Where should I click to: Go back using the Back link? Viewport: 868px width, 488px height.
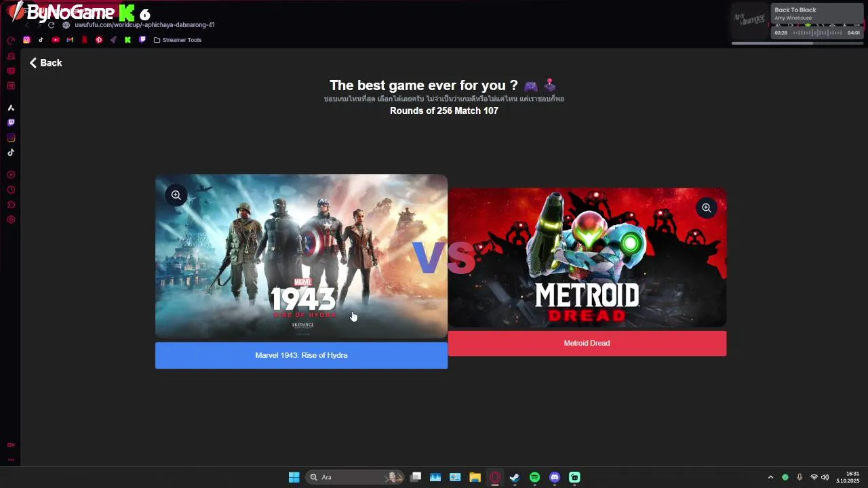45,62
